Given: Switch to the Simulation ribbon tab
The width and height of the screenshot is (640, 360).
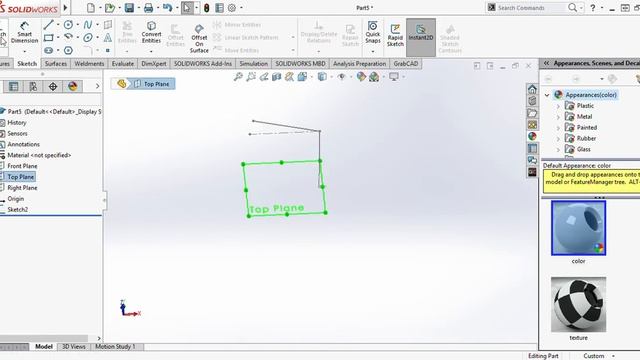Looking at the screenshot, I should pyautogui.click(x=253, y=64).
